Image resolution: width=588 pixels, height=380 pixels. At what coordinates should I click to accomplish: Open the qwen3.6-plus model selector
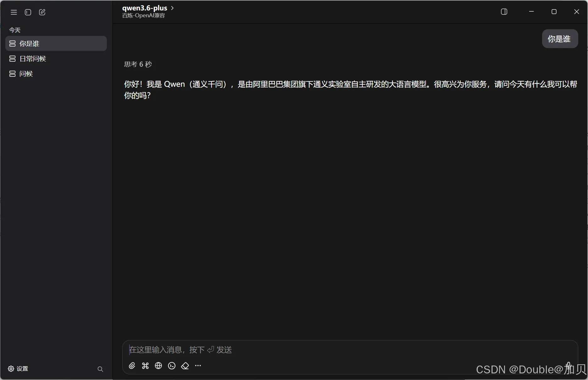coord(148,8)
